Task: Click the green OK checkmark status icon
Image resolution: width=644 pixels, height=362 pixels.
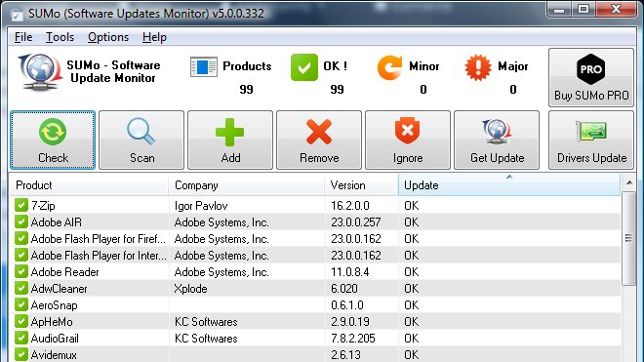Action: [304, 67]
